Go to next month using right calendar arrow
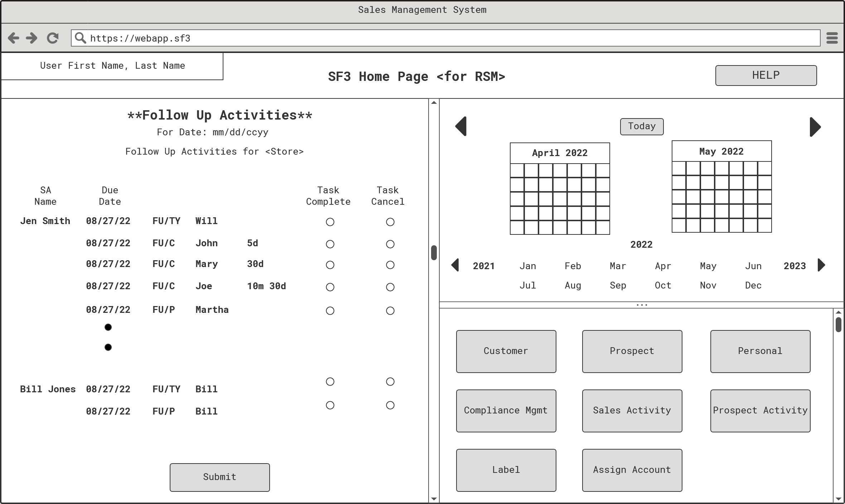Image resolution: width=845 pixels, height=504 pixels. pos(815,126)
